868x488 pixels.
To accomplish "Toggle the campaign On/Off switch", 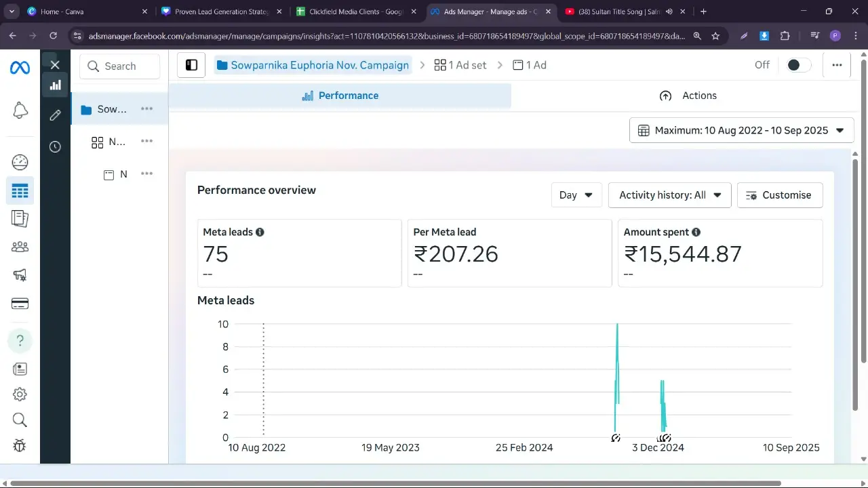I will tap(797, 65).
